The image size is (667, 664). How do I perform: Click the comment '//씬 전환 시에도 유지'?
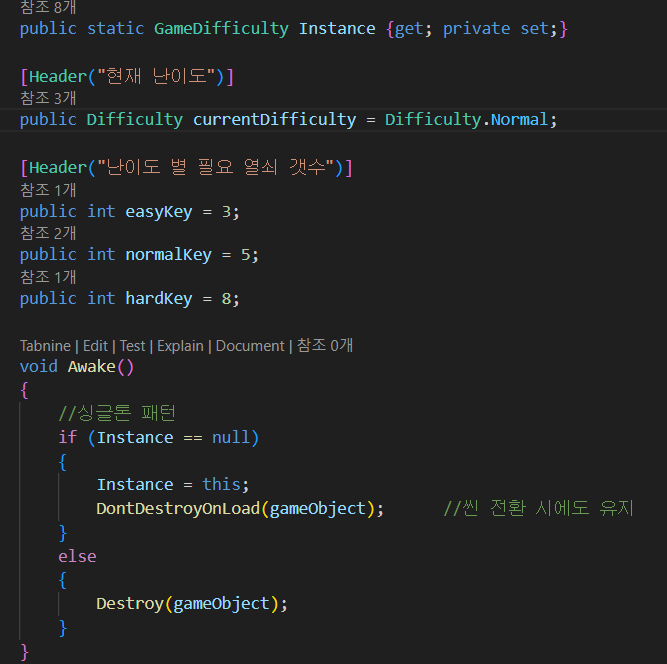[x=539, y=508]
